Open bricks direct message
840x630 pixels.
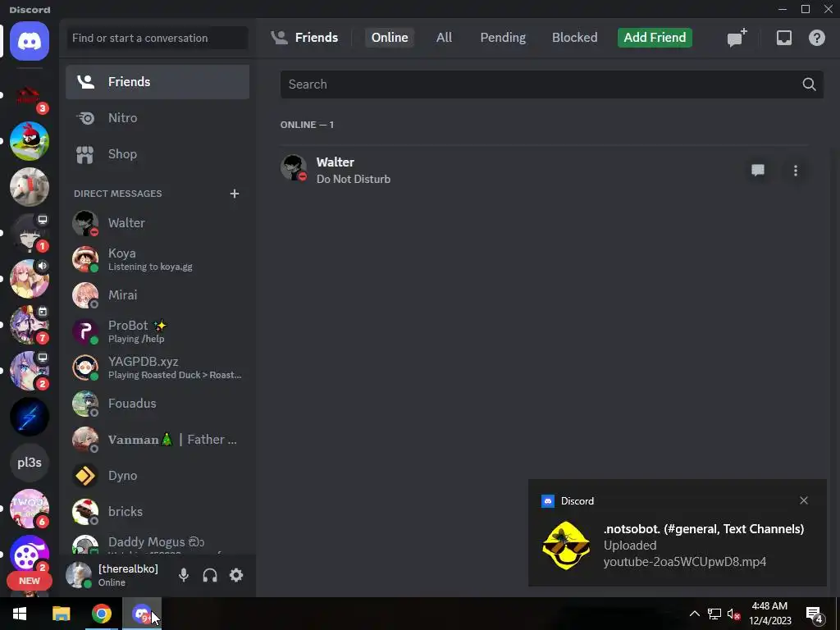click(x=157, y=512)
